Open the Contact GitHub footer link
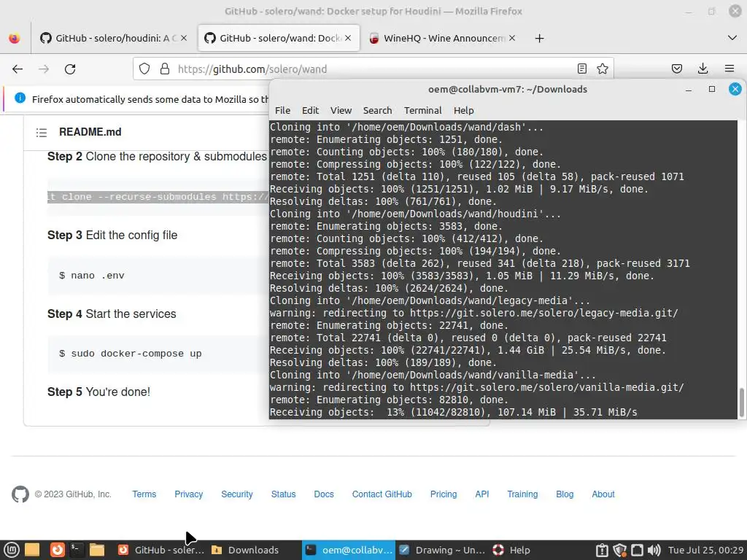Viewport: 747px width, 560px height. click(x=382, y=494)
